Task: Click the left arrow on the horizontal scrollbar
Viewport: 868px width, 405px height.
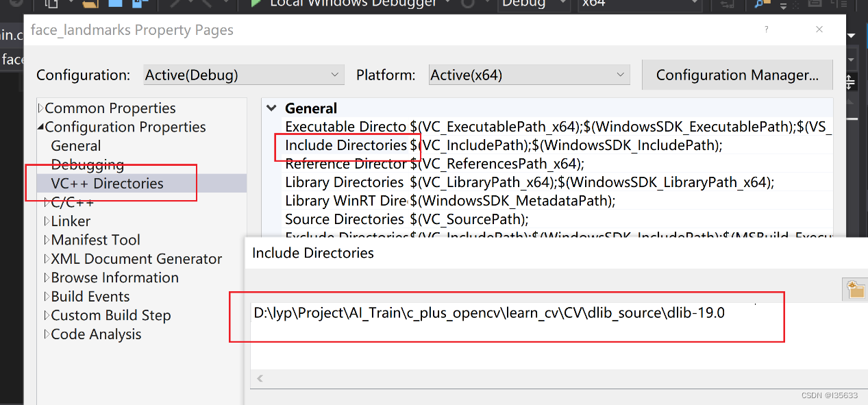Action: point(260,378)
